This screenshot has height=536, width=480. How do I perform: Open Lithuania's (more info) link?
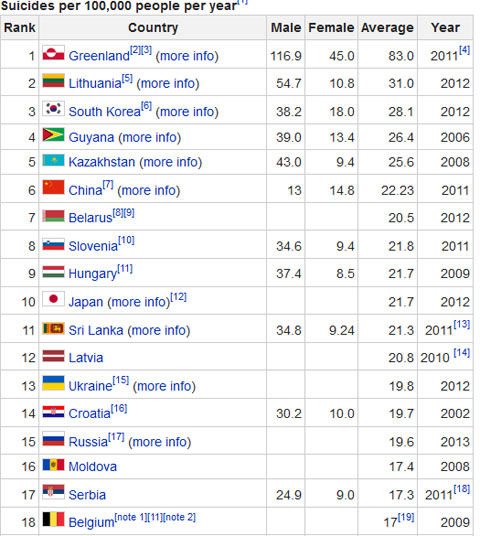(168, 84)
